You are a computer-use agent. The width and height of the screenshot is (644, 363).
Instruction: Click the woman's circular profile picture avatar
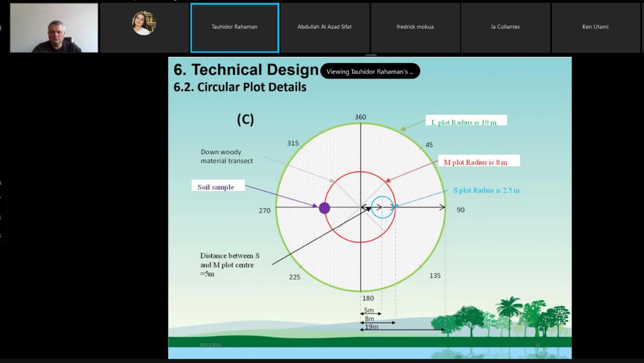coord(144,24)
